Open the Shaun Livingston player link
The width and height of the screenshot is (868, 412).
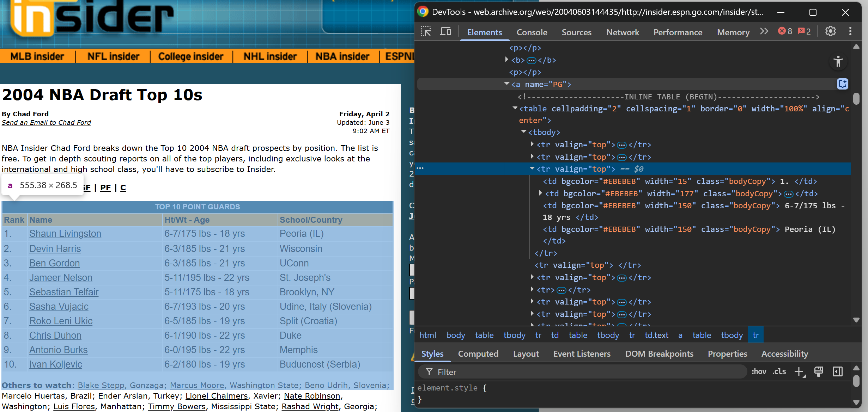pyautogui.click(x=65, y=234)
